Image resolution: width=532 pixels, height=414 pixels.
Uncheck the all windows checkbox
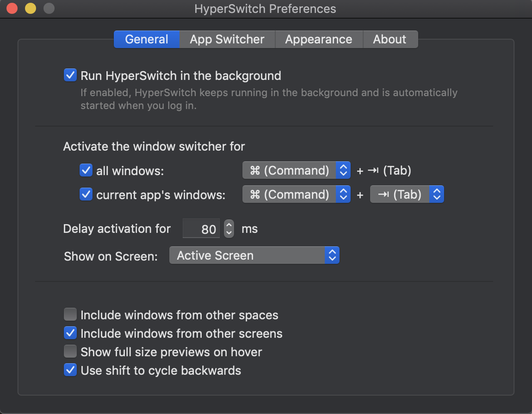click(x=86, y=170)
